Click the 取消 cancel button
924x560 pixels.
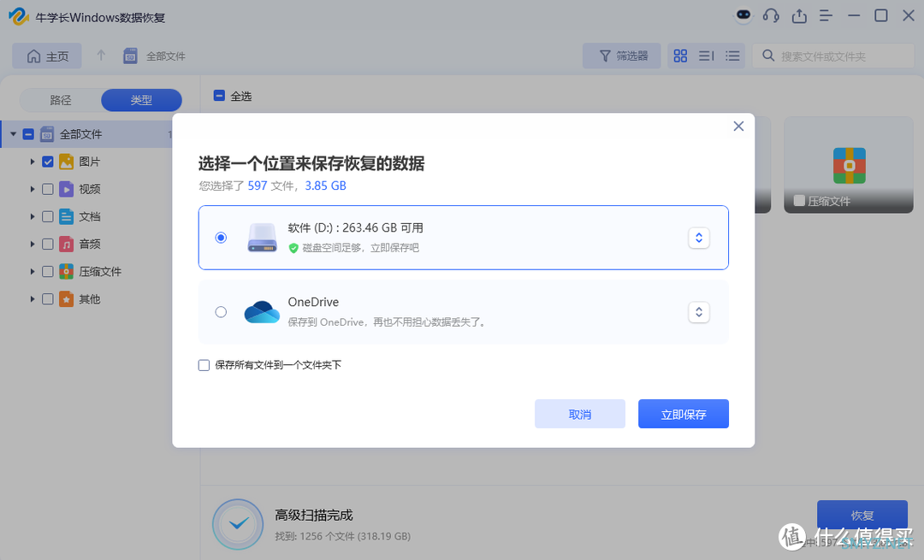pyautogui.click(x=579, y=414)
